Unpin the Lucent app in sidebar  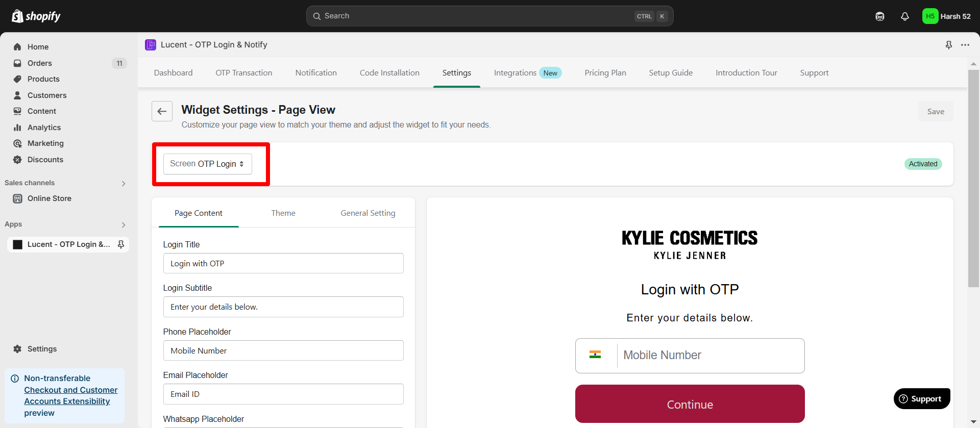(121, 244)
